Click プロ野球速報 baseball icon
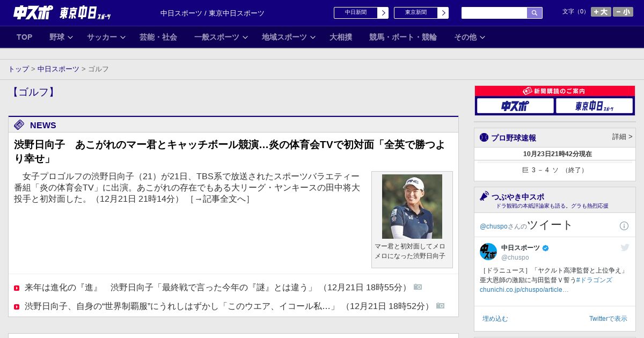This screenshot has width=644, height=338. click(x=484, y=137)
